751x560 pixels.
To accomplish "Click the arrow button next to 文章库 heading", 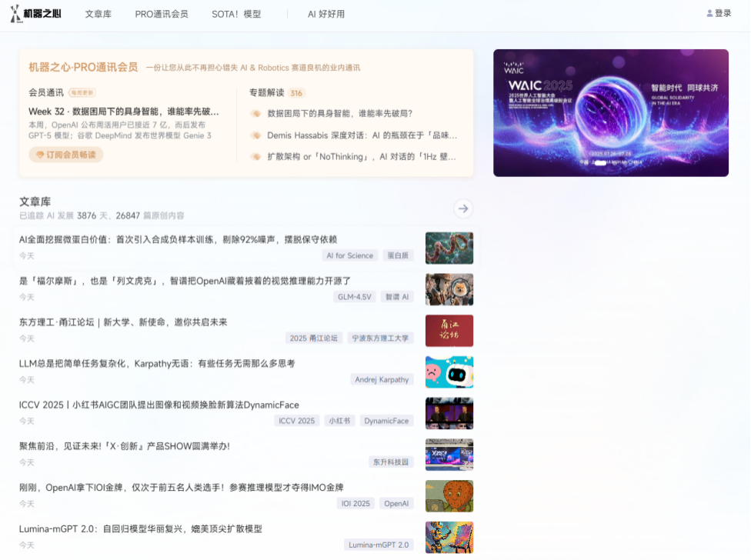I will [463, 208].
